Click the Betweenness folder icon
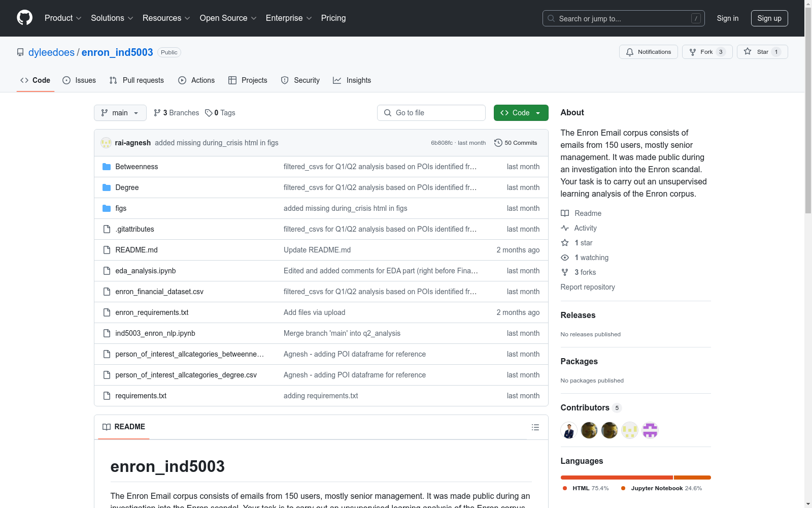The height and width of the screenshot is (508, 812). 107,167
